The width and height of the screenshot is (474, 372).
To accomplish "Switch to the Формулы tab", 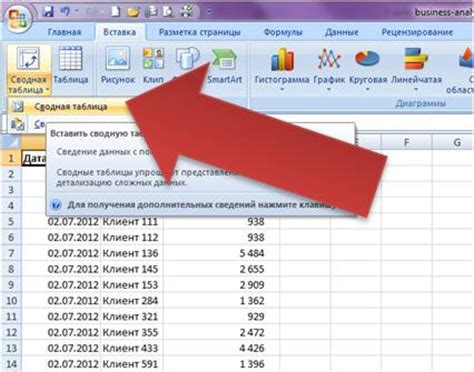I will point(283,32).
